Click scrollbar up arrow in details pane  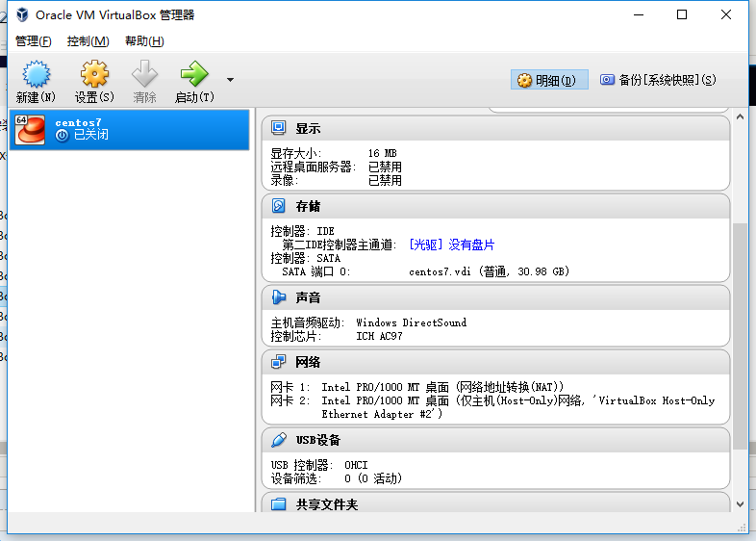tap(740, 116)
